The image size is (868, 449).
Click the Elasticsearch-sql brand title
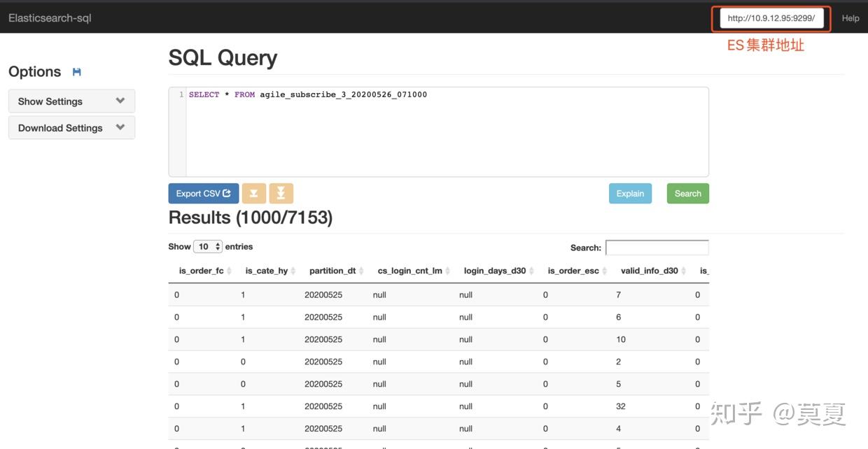pyautogui.click(x=50, y=17)
